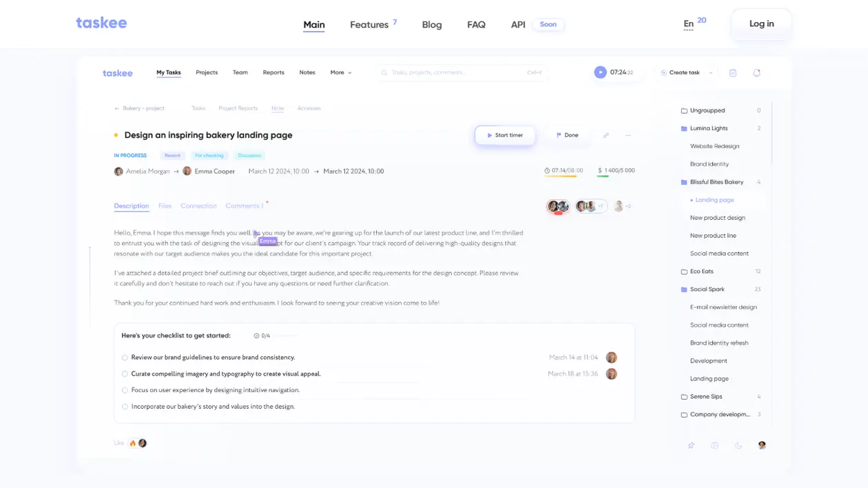Toggle dark mode with the moon icon
868x488 pixels.
click(738, 445)
